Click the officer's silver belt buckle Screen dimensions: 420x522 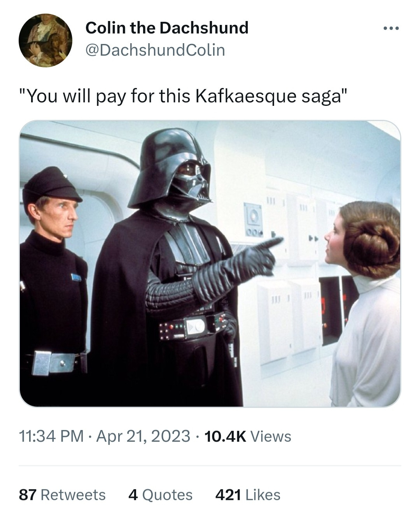[42, 363]
